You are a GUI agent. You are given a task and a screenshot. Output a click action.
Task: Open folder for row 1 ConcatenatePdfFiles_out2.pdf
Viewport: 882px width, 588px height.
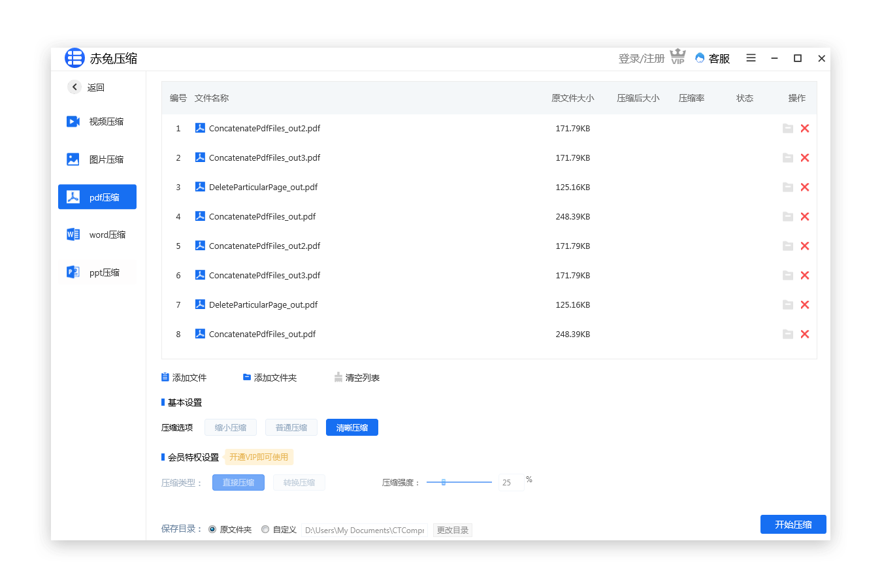pyautogui.click(x=788, y=129)
